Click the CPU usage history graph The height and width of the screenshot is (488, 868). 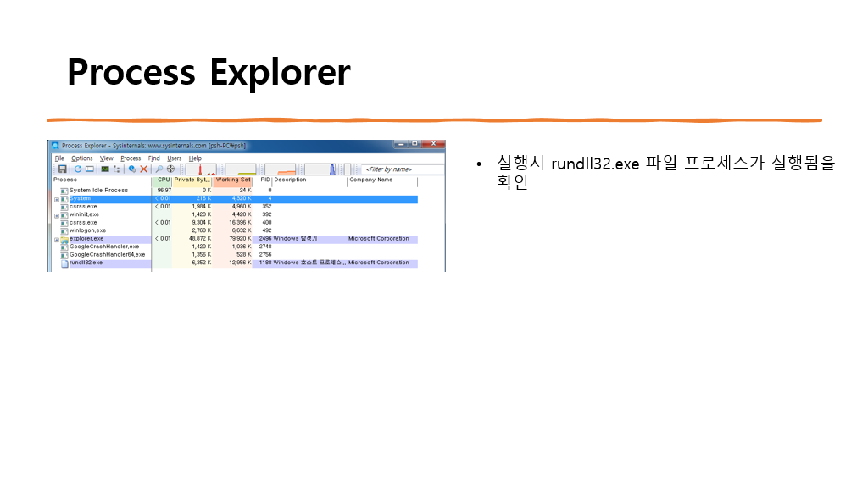(x=201, y=169)
